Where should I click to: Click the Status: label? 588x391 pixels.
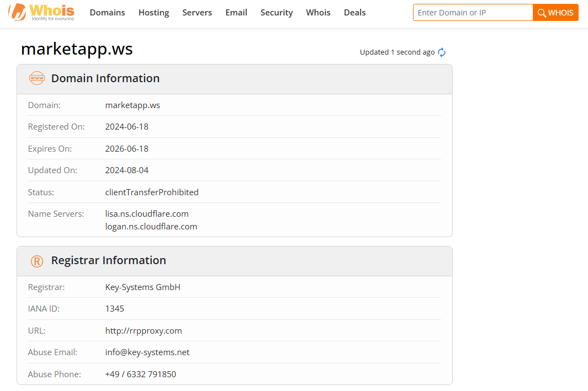pos(41,192)
